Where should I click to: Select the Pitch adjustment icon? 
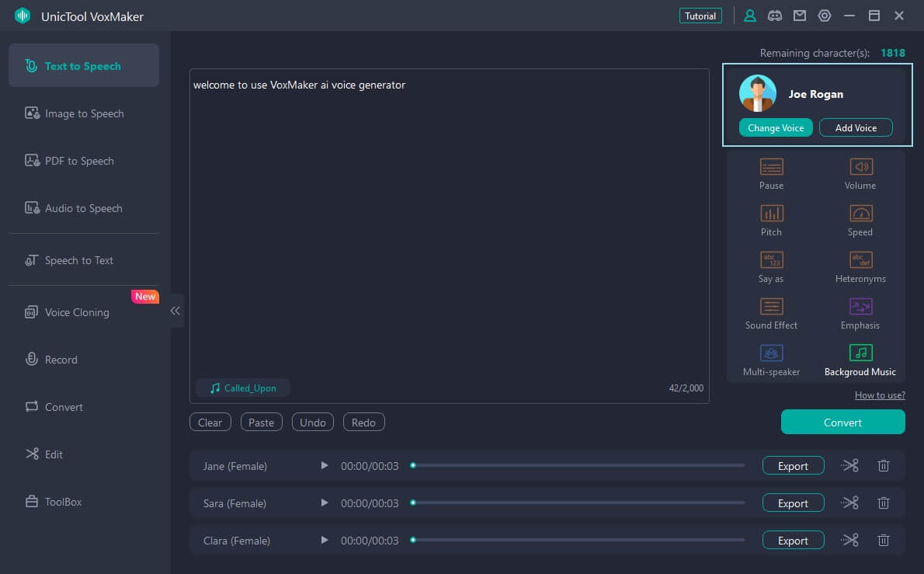771,214
